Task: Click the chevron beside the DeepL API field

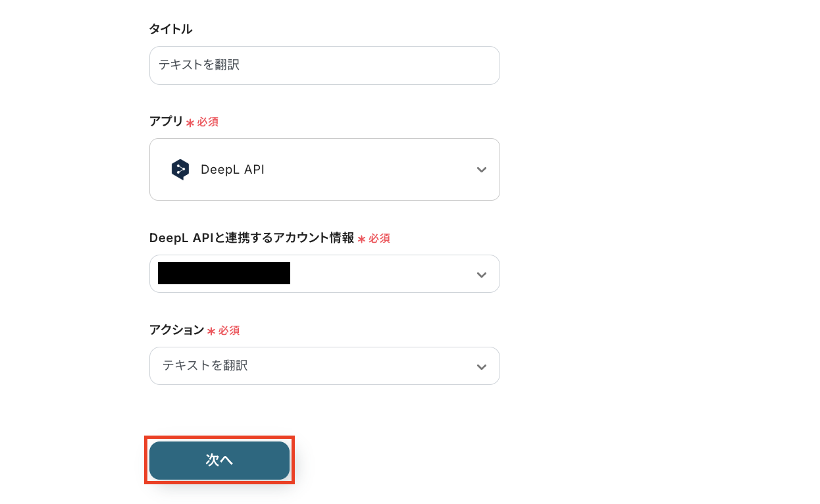Action: (x=481, y=169)
